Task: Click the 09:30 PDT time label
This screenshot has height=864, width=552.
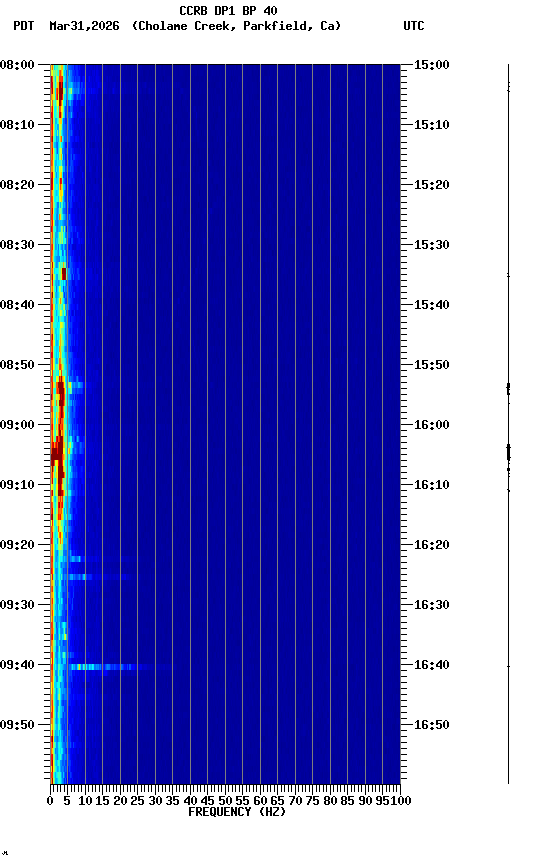Action: click(x=17, y=606)
